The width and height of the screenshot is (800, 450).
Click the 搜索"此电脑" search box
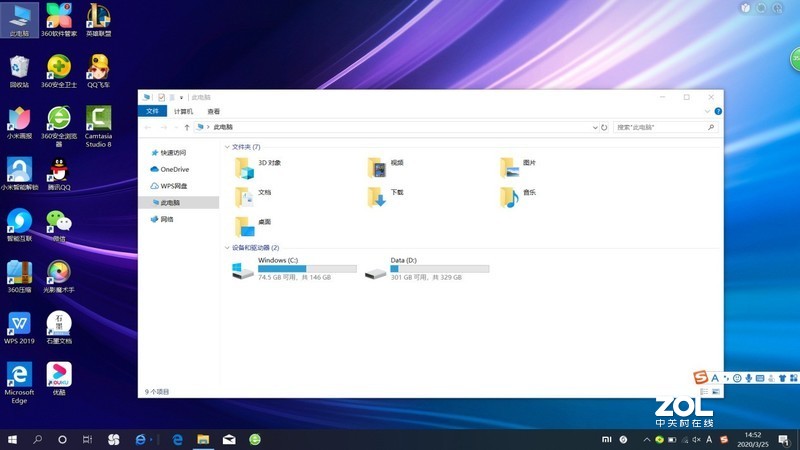660,128
